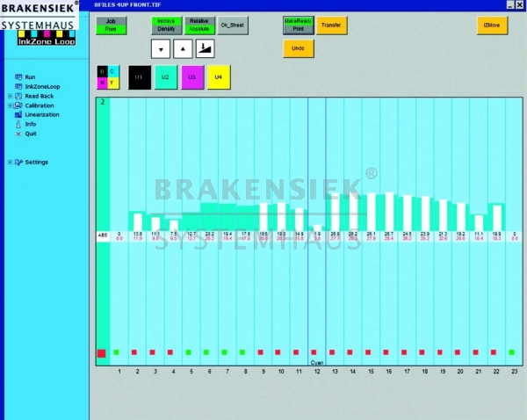
Task: Click red status indicator for zone 10
Action: tap(278, 352)
